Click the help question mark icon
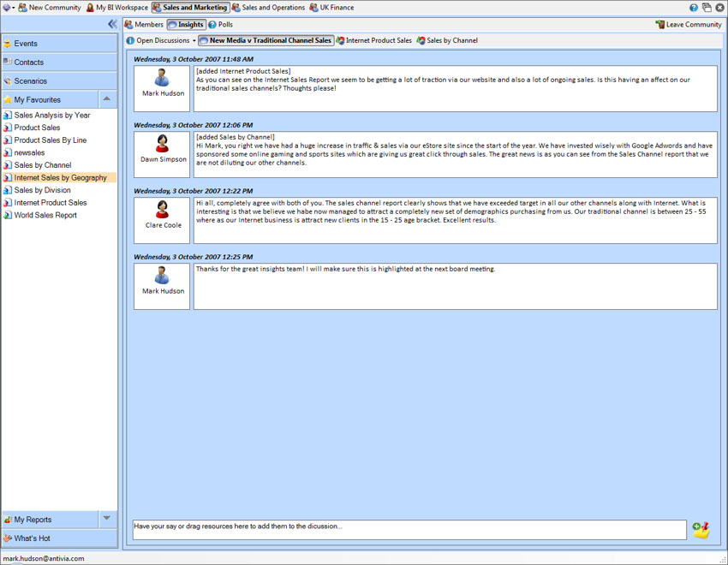Image resolution: width=728 pixels, height=565 pixels. coord(694,8)
